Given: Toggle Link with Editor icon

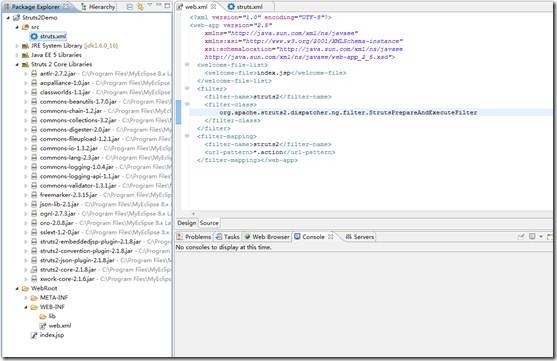Looking at the screenshot, I should click(140, 6).
